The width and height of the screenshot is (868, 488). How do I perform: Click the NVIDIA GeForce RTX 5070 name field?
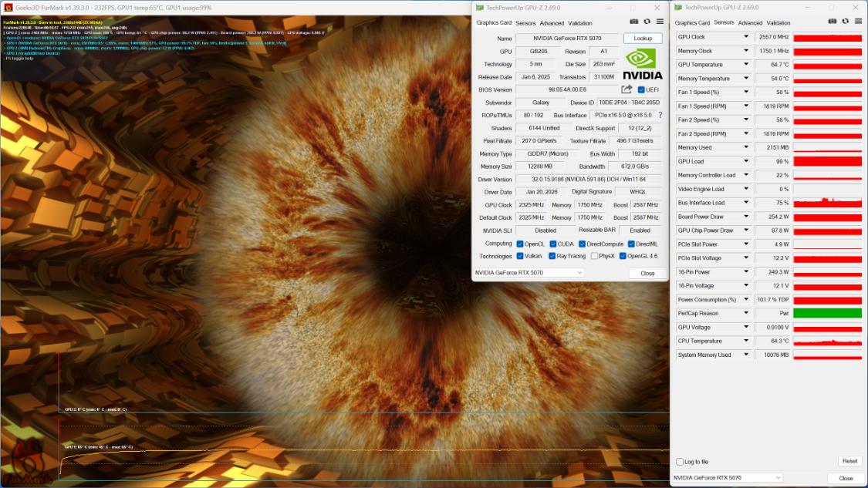coord(568,38)
